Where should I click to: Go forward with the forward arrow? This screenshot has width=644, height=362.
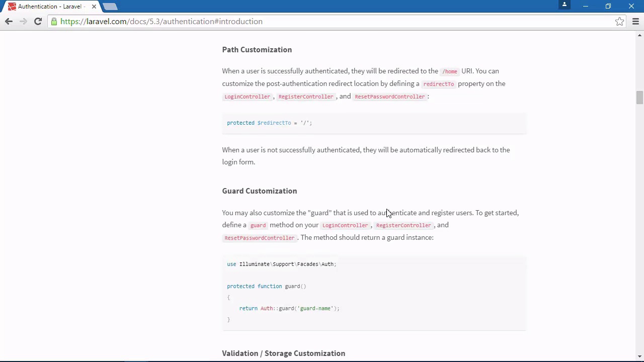23,21
